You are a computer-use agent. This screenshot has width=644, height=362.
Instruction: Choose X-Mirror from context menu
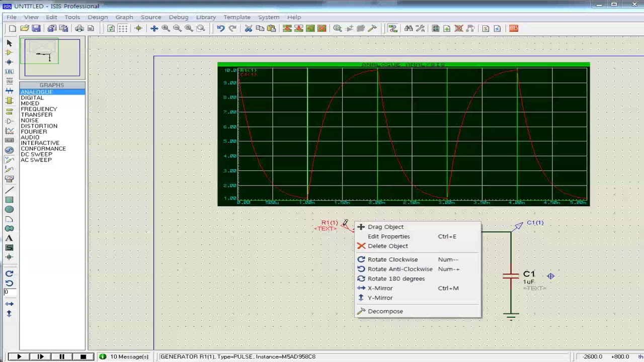(418, 288)
